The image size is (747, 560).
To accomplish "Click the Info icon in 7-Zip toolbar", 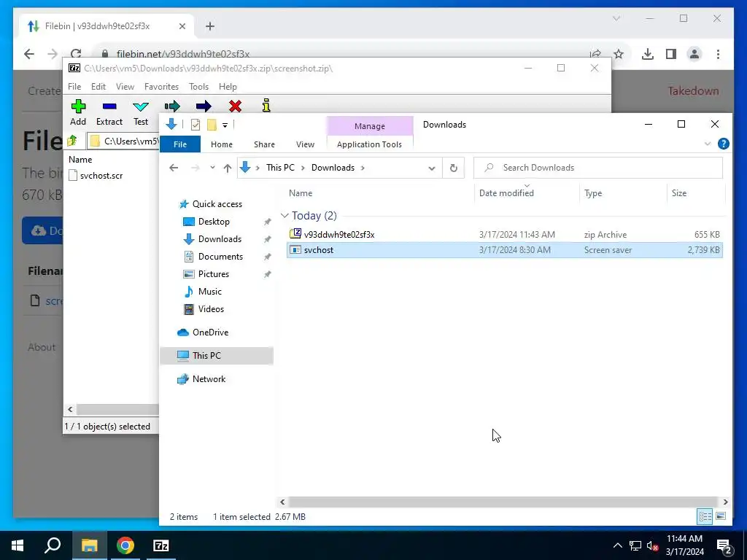I will point(266,105).
